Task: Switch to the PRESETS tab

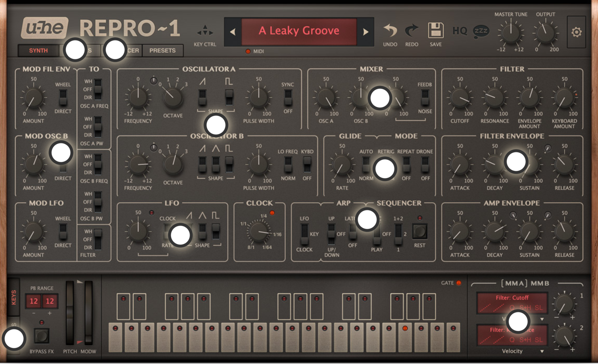Action: coord(163,50)
